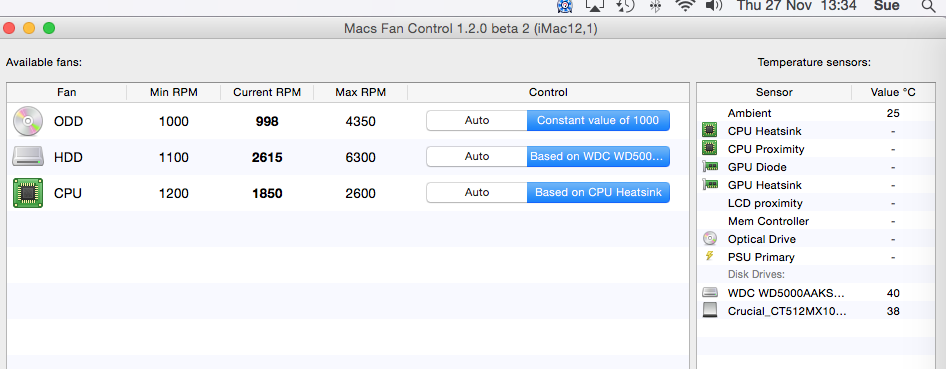This screenshot has height=369, width=946.
Task: Select CPU Based on CPU Heatsink control
Action: pos(598,193)
